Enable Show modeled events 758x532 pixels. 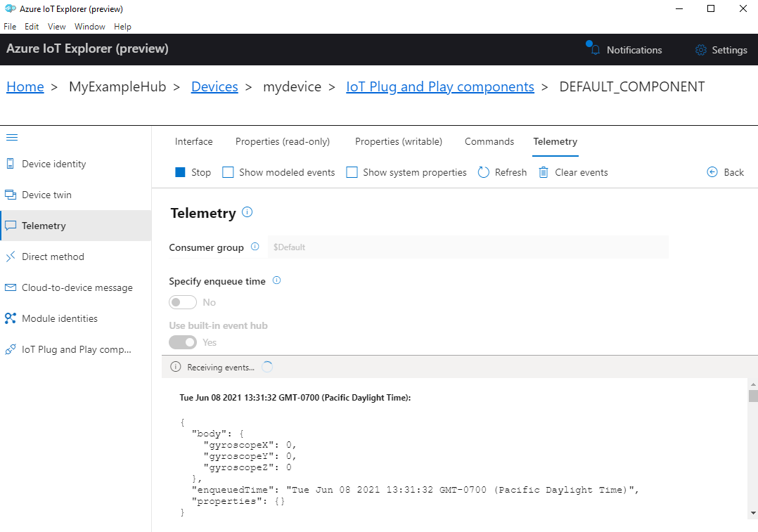(x=228, y=171)
